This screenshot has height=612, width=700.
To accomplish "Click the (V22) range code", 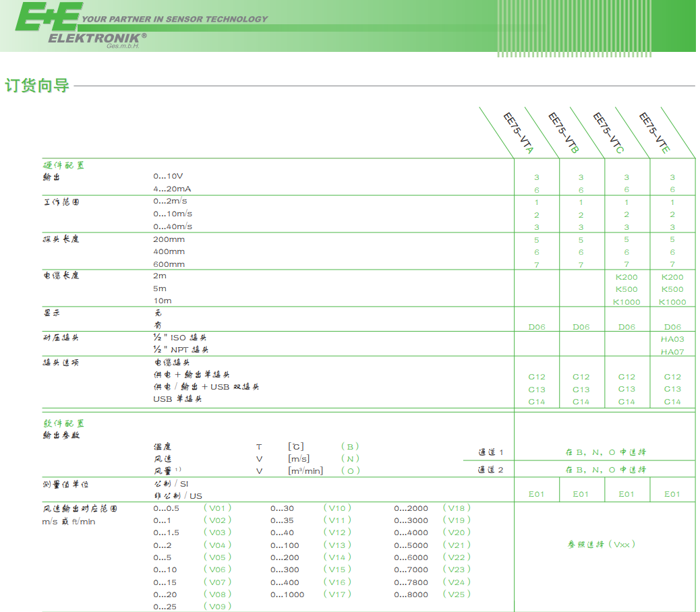I will click(457, 557).
